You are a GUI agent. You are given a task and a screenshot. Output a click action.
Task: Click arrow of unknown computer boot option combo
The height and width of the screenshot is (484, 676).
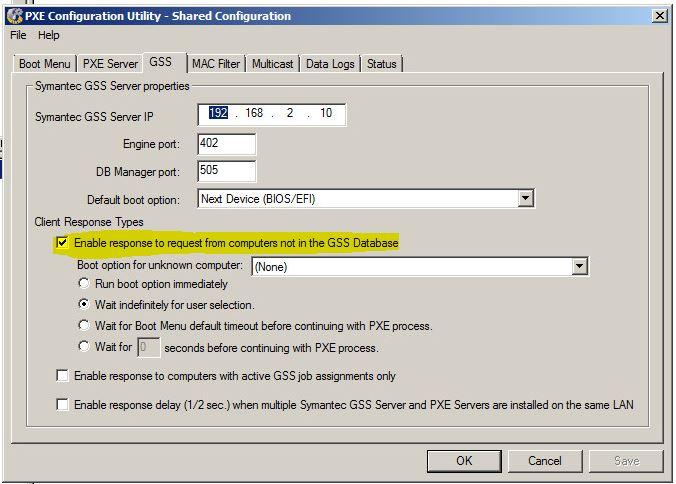click(x=579, y=266)
